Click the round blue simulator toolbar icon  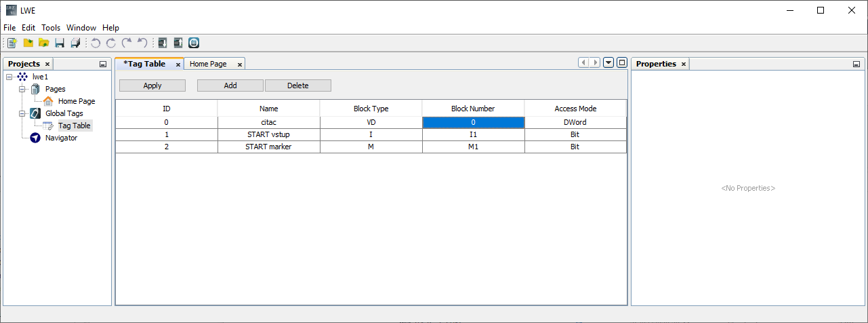(x=194, y=43)
